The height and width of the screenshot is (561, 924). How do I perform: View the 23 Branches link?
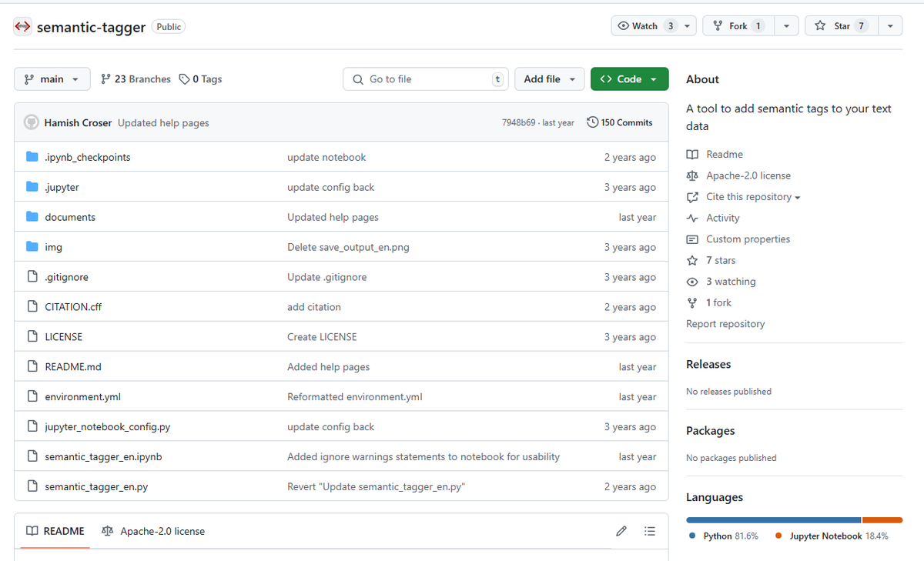[x=136, y=79]
